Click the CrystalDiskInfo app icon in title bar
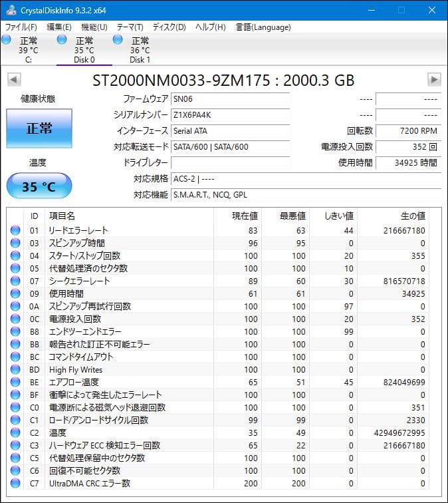Viewport: 448px width, 503px height. 11,10
